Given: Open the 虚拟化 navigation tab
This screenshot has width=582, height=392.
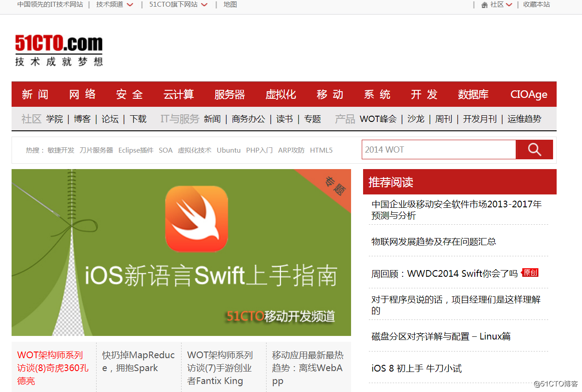Looking at the screenshot, I should (281, 94).
